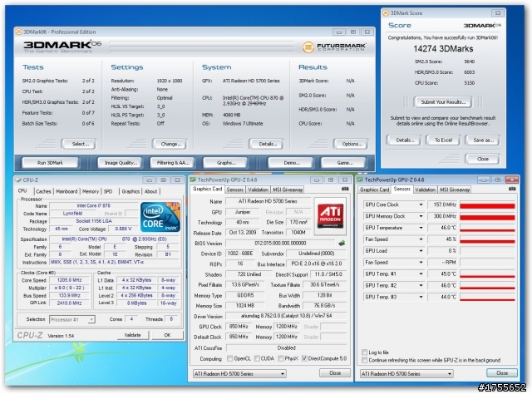The image size is (532, 394).
Task: Open the Graphics tab in CPU-Z
Action: (x=131, y=191)
